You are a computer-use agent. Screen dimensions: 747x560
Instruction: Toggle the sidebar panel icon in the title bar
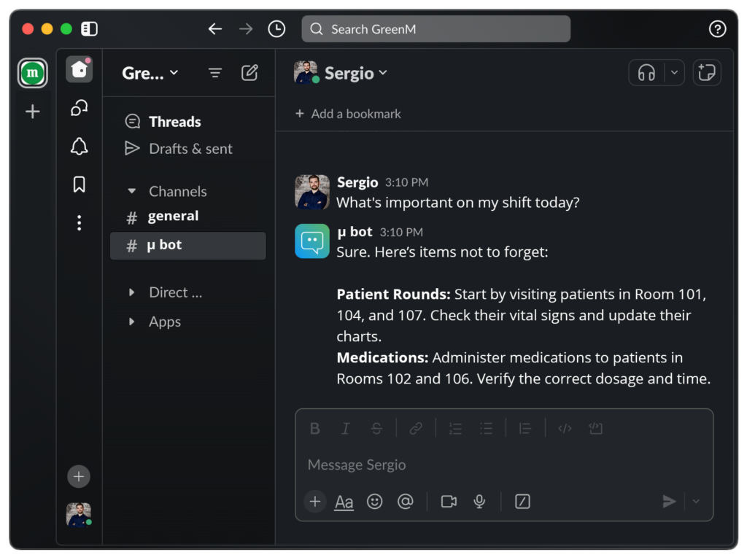point(89,29)
